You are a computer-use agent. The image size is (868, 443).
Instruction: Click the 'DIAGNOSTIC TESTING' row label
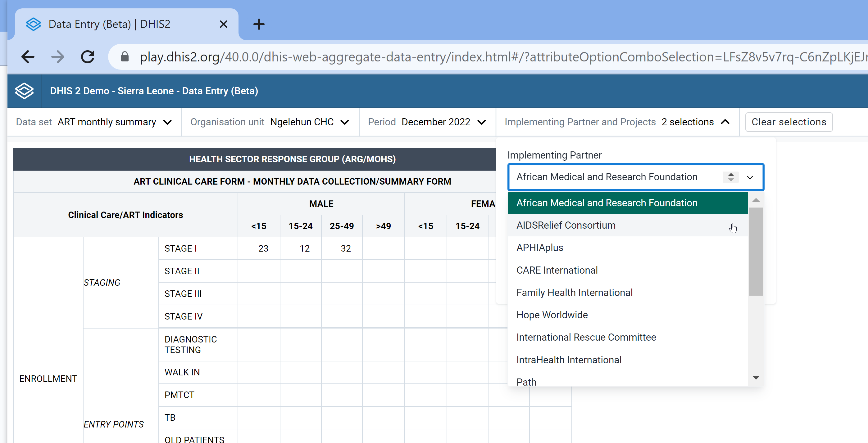[191, 345]
